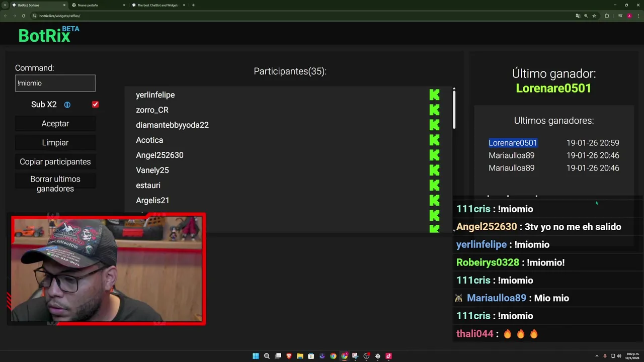
Task: Click the Limpiar button
Action: click(55, 143)
